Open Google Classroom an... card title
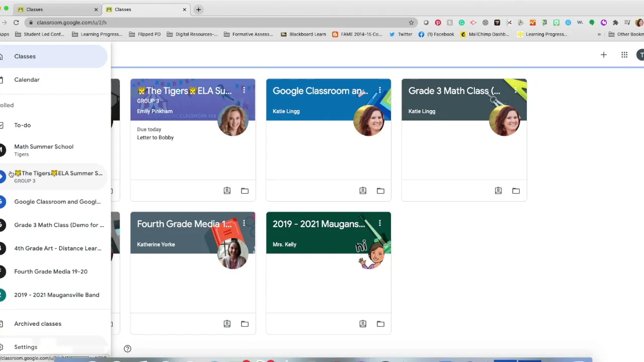The image size is (644, 362). coord(320,91)
